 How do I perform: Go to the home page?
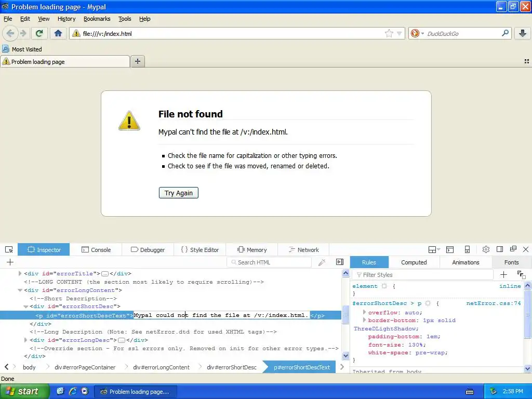(58, 33)
